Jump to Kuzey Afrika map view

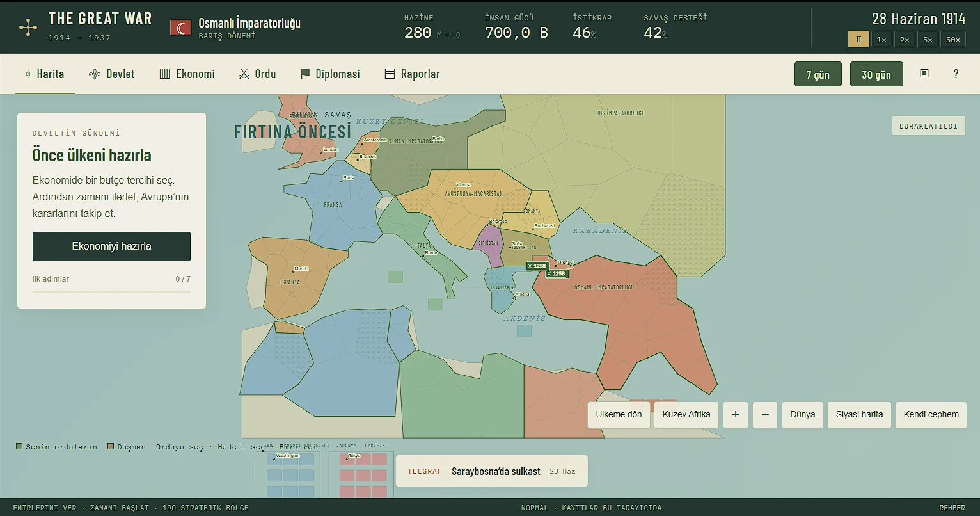686,414
